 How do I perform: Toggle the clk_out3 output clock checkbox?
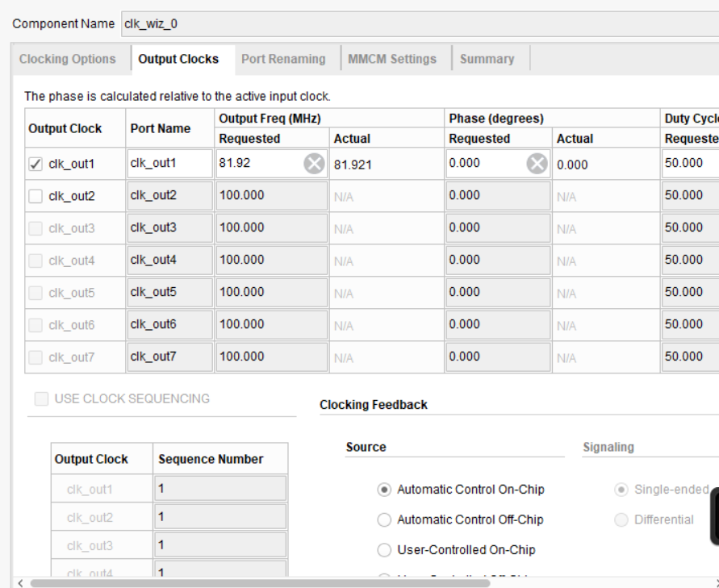(36, 228)
